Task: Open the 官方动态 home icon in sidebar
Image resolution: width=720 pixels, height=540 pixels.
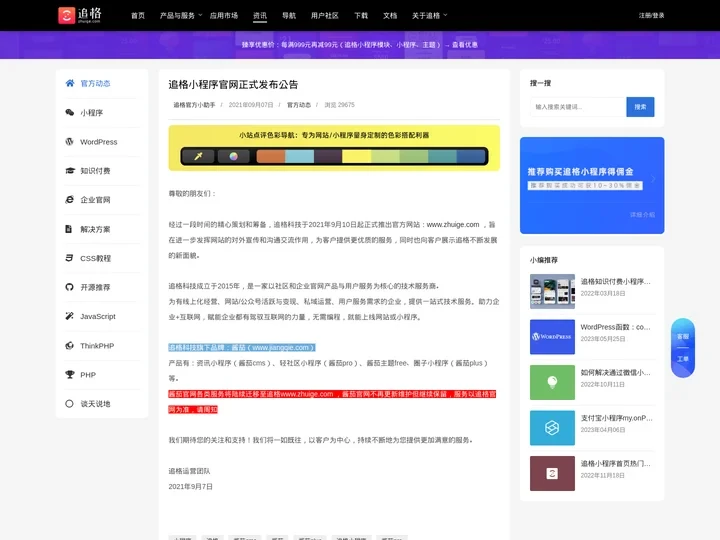Action: (x=70, y=83)
